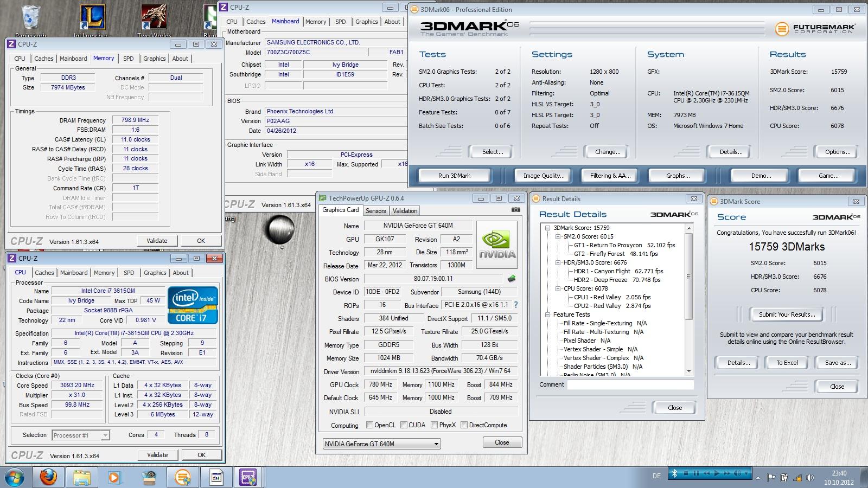
Task: Click the pause button in taskbar media toolbar
Action: pyautogui.click(x=696, y=473)
